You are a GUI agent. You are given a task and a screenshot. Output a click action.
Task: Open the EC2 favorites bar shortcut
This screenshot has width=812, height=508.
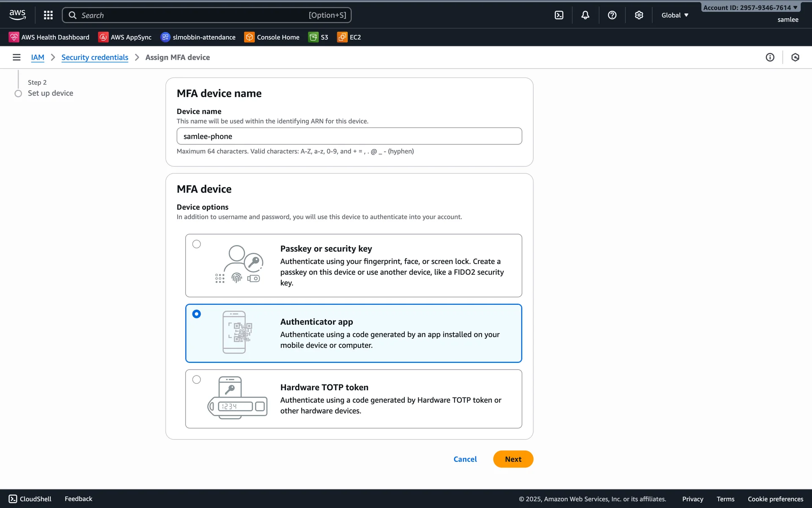point(349,37)
